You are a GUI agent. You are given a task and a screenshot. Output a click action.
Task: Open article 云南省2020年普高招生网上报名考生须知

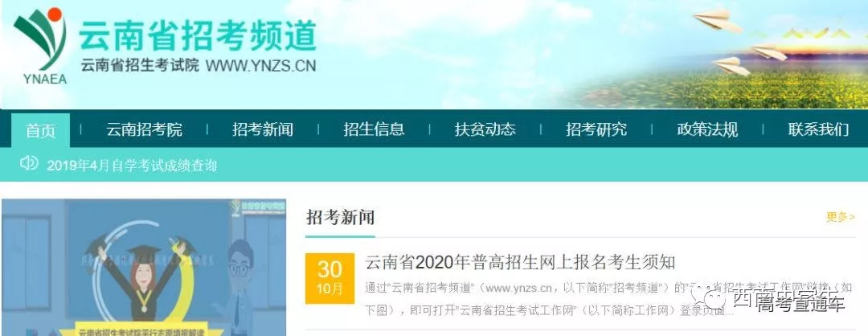point(520,262)
